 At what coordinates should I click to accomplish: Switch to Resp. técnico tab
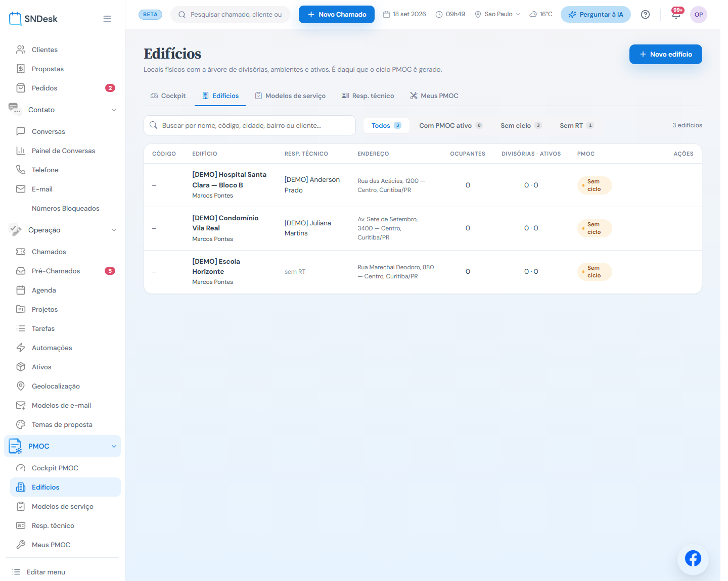368,95
